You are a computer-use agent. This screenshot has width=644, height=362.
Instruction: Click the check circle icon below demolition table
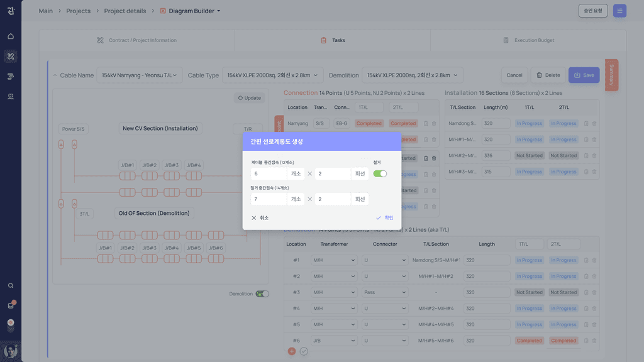304,351
